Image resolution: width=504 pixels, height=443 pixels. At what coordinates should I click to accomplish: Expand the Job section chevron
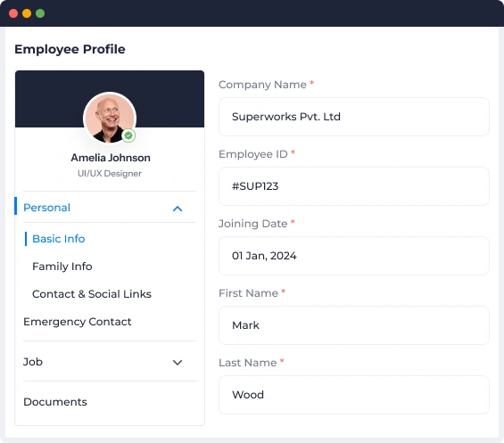178,363
